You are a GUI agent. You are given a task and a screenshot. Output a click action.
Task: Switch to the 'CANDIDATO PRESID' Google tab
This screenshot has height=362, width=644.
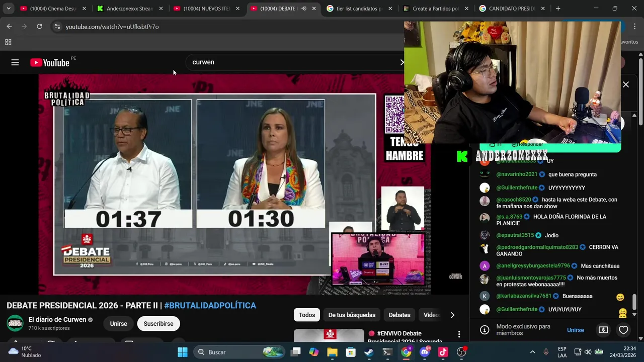coord(512,9)
